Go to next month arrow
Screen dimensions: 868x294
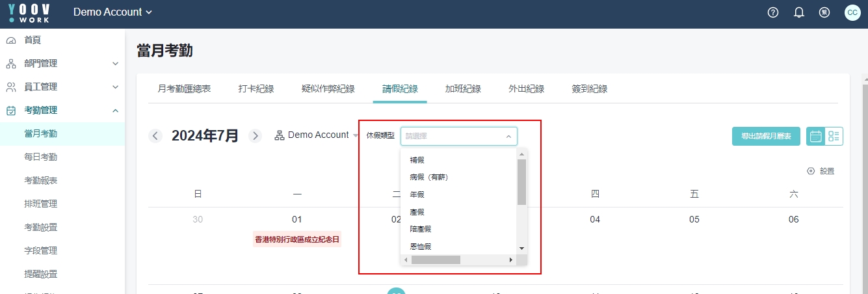[x=256, y=136]
